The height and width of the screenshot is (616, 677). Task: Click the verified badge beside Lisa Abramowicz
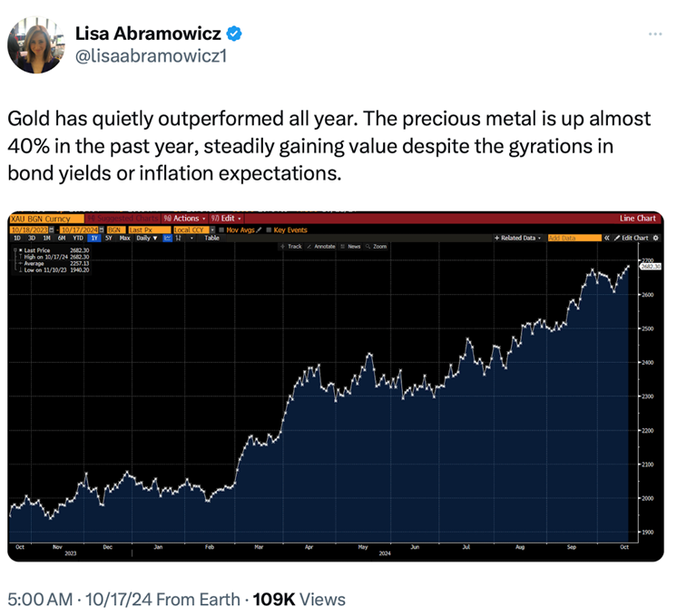click(234, 34)
